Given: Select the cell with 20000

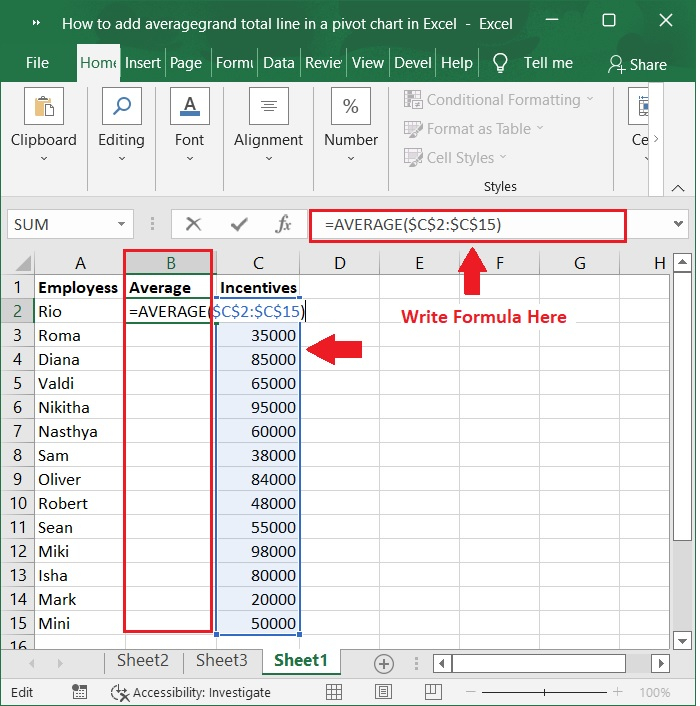Looking at the screenshot, I should coord(258,599).
